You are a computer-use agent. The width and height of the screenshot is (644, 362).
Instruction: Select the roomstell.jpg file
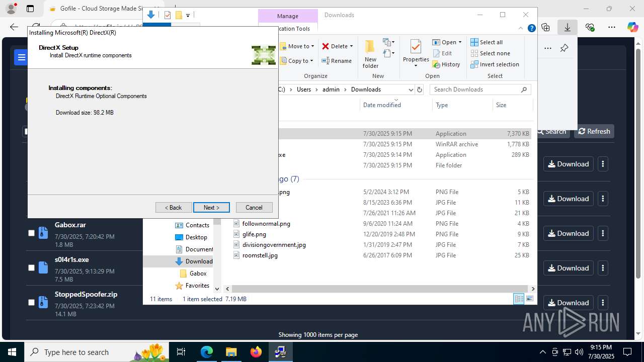pyautogui.click(x=260, y=255)
